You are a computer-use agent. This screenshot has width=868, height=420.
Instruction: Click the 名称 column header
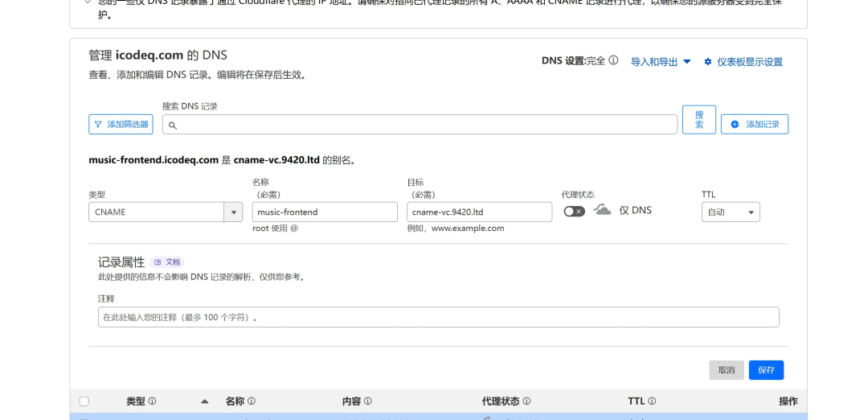coord(235,401)
